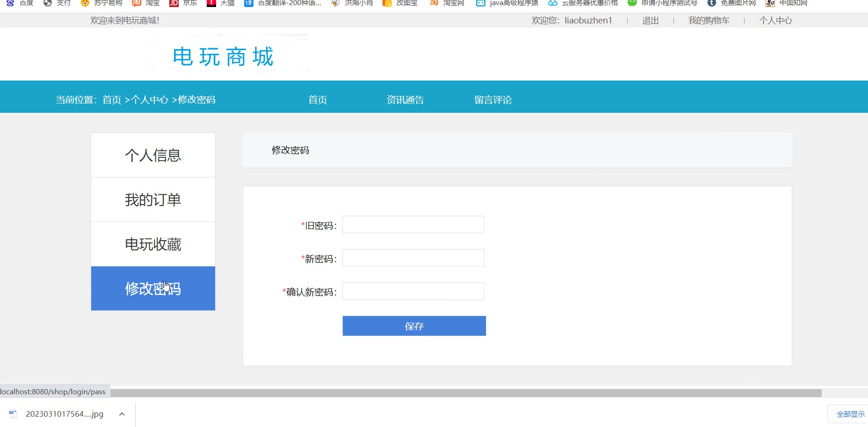868x427 pixels.
Task: Click the 洪湖小肖 bookmark
Action: pos(352,3)
